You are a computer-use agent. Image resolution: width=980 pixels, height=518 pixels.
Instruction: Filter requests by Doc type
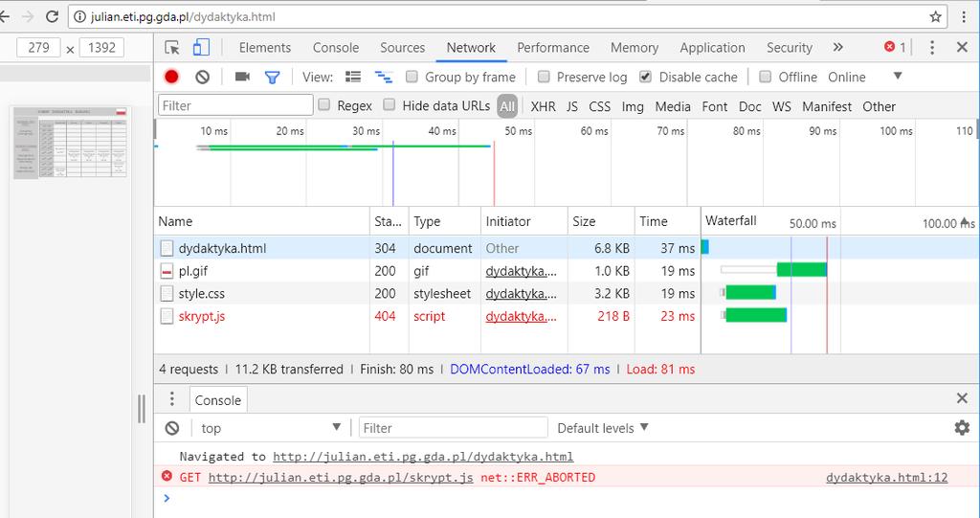(x=750, y=106)
